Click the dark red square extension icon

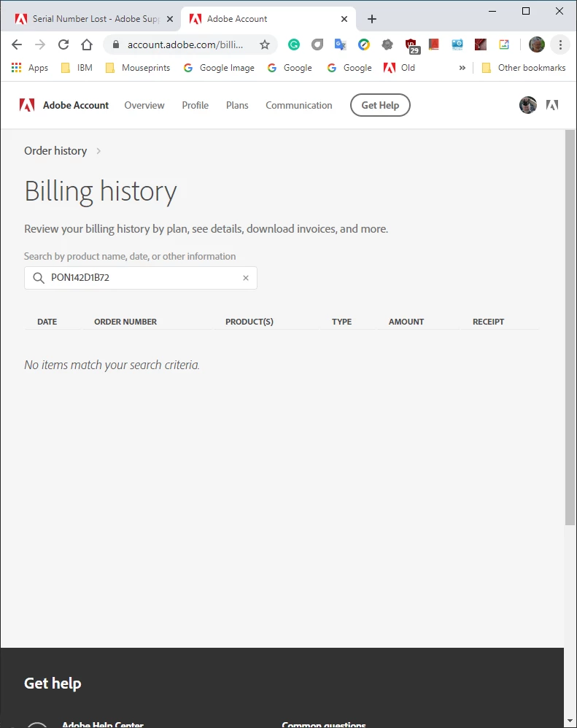coord(481,44)
